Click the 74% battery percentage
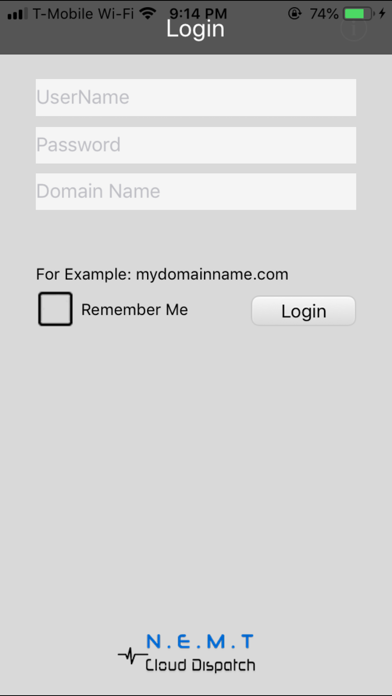392x696 pixels. [325, 14]
